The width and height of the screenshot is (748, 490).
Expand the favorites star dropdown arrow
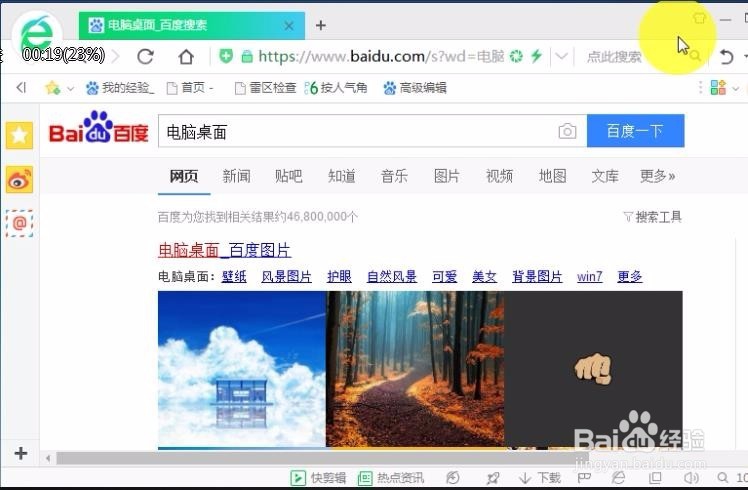coord(71,88)
